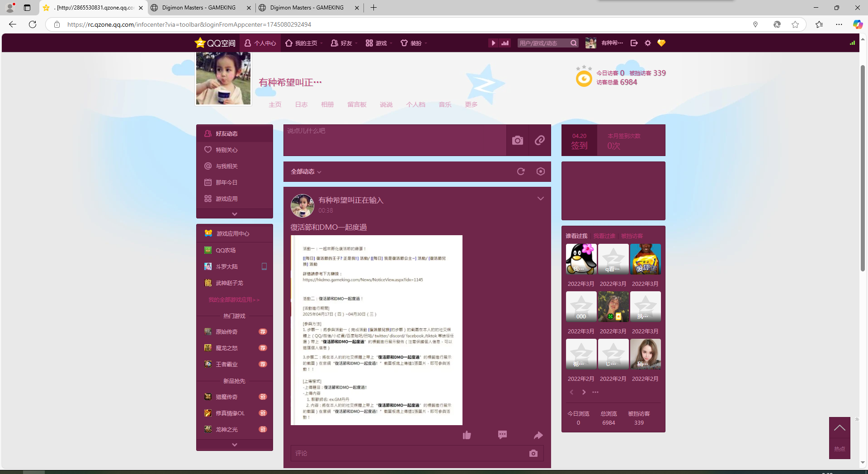Play music with the header play button
Image resolution: width=868 pixels, height=474 pixels.
coord(493,43)
